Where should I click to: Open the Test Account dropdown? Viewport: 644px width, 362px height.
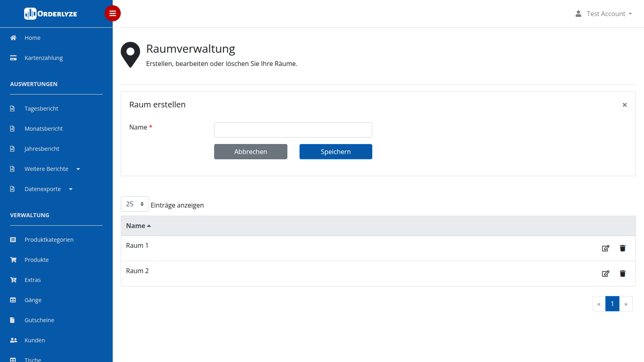click(609, 14)
